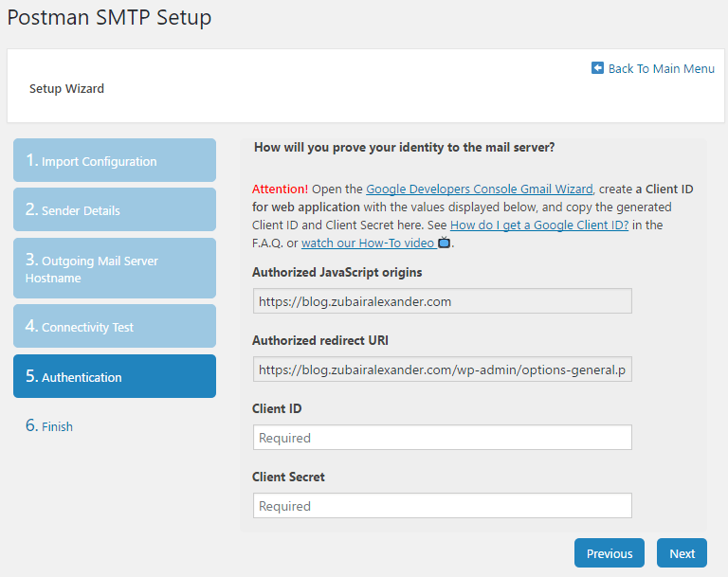Click the Authorized redirect URI field

coord(442,370)
